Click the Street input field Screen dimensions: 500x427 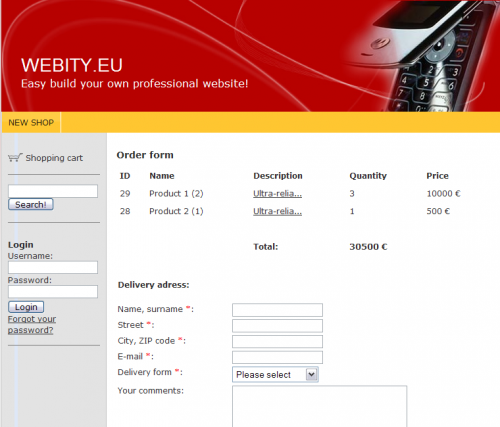click(x=277, y=326)
